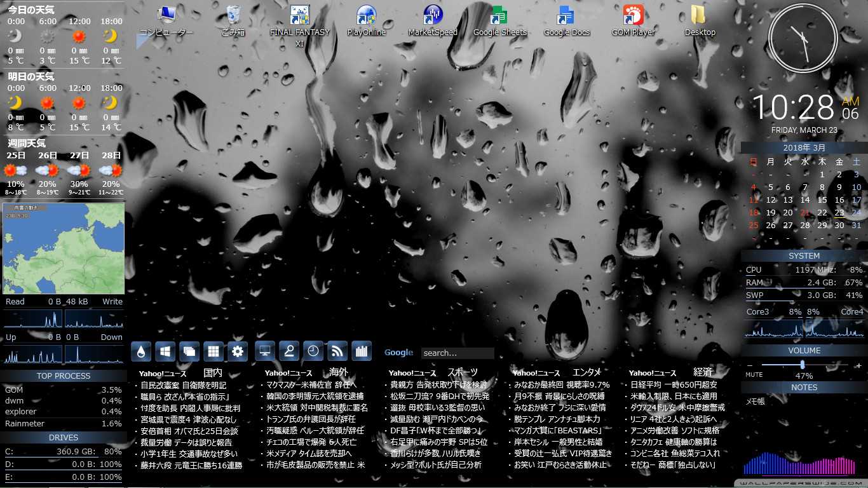Open headline 日経平均 一時650円超安

point(674,384)
